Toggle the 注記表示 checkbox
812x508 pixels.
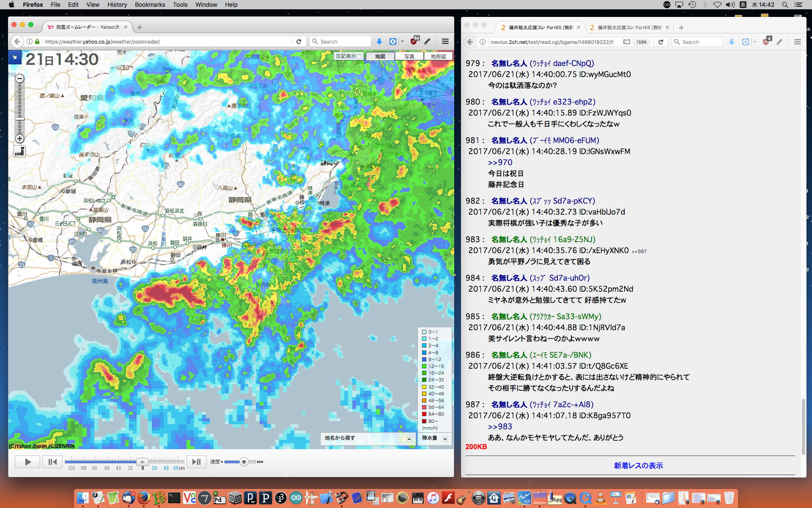coord(359,57)
